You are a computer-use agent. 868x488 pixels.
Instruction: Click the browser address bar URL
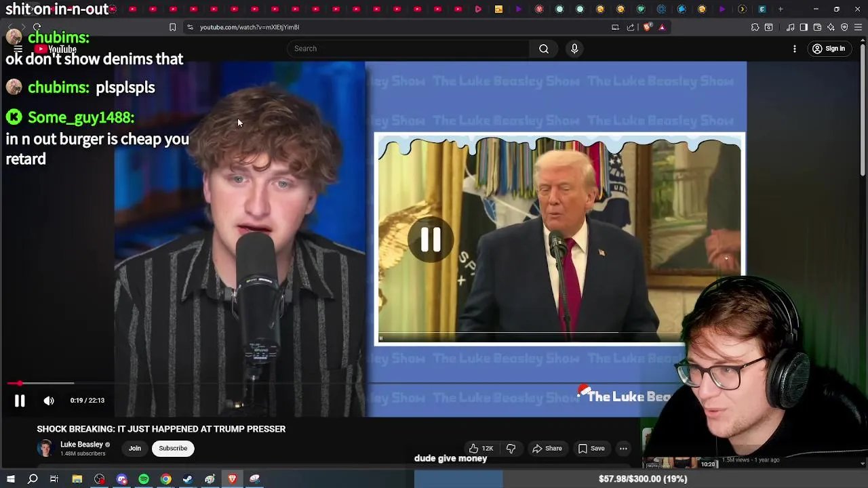pos(250,27)
